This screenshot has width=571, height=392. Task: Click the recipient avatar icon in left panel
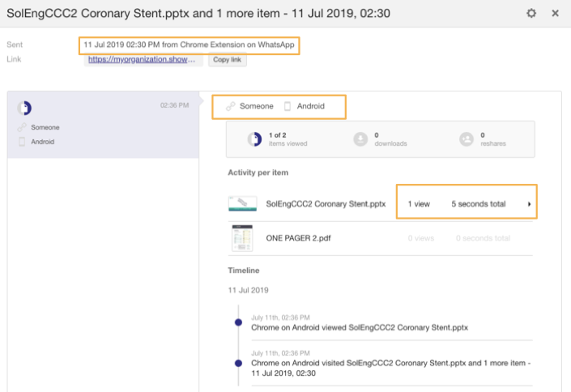pyautogui.click(x=24, y=109)
